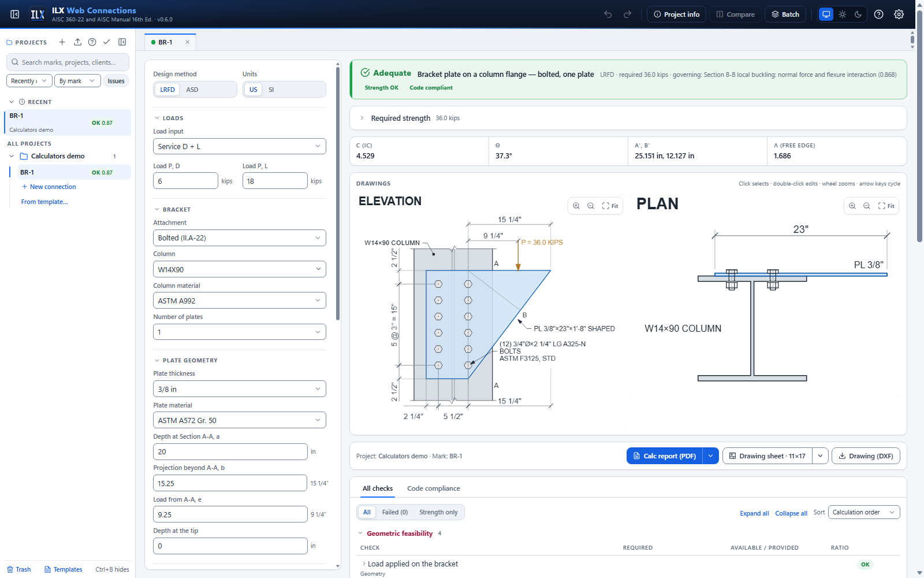924x578 pixels.
Task: Click the Compare button
Action: coord(735,14)
